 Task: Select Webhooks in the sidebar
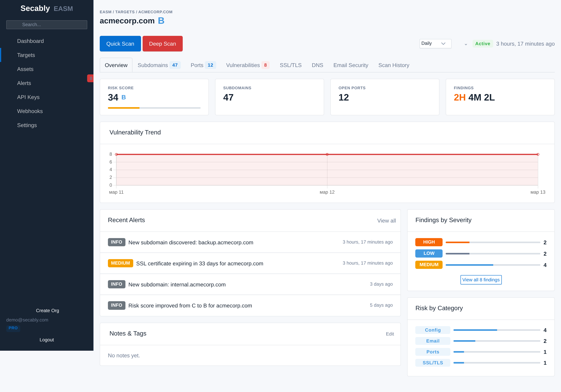30,111
